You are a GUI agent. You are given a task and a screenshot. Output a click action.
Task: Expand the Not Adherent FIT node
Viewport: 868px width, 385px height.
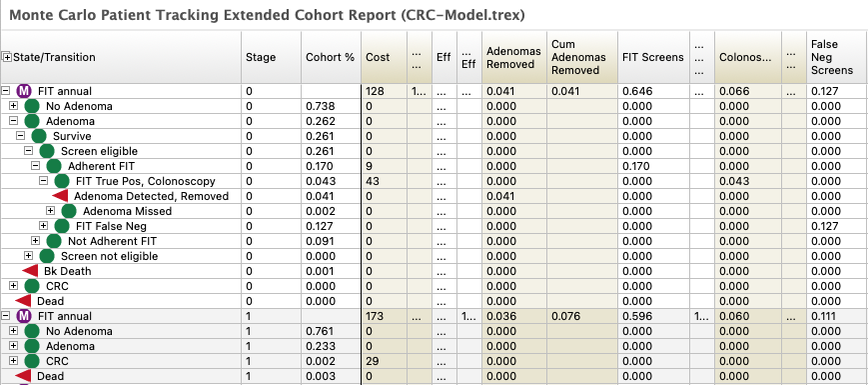(35, 240)
